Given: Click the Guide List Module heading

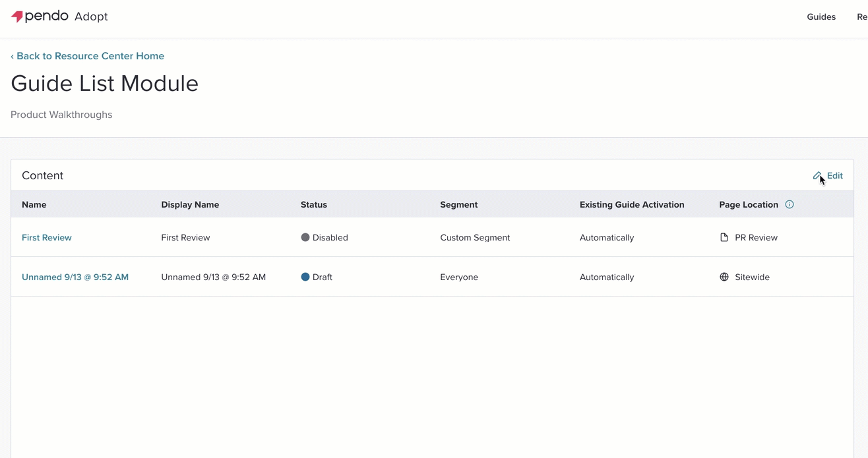Looking at the screenshot, I should click(x=104, y=84).
